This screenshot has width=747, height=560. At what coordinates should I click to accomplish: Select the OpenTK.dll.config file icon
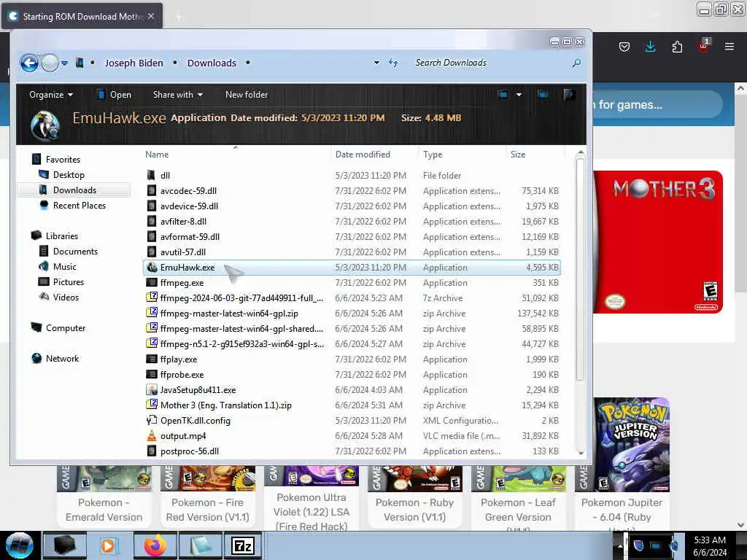(152, 420)
